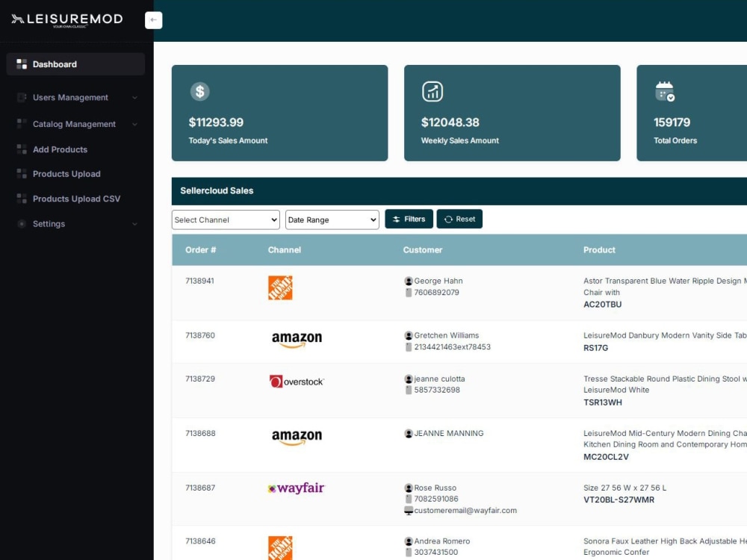747x560 pixels.
Task: Expand Catalog Management chevron
Action: pos(134,124)
